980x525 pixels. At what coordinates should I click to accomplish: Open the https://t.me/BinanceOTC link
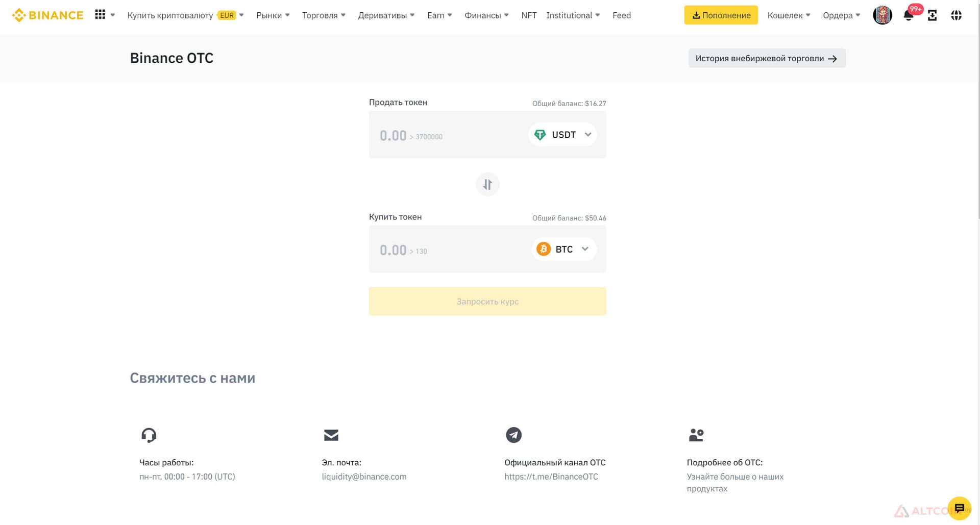tap(551, 477)
